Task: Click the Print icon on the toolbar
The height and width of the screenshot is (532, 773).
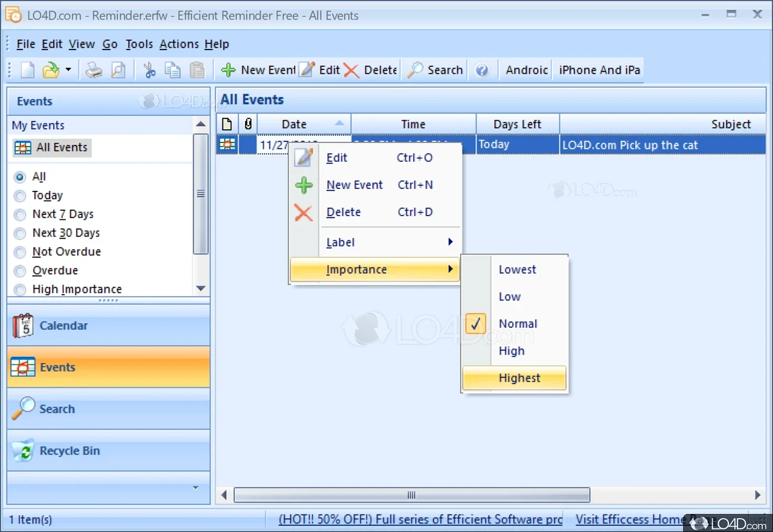Action: 94,70
